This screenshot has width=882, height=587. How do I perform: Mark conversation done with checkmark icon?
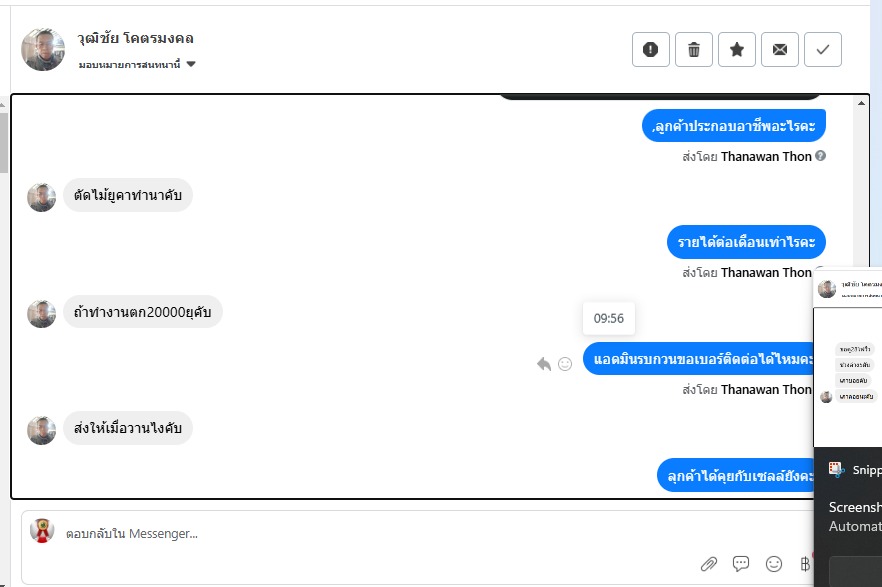[822, 50]
